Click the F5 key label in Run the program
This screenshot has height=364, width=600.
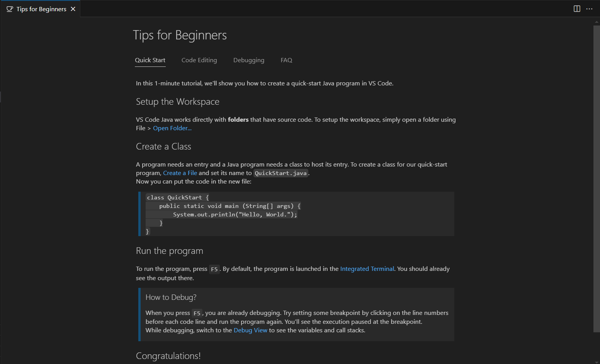point(214,269)
